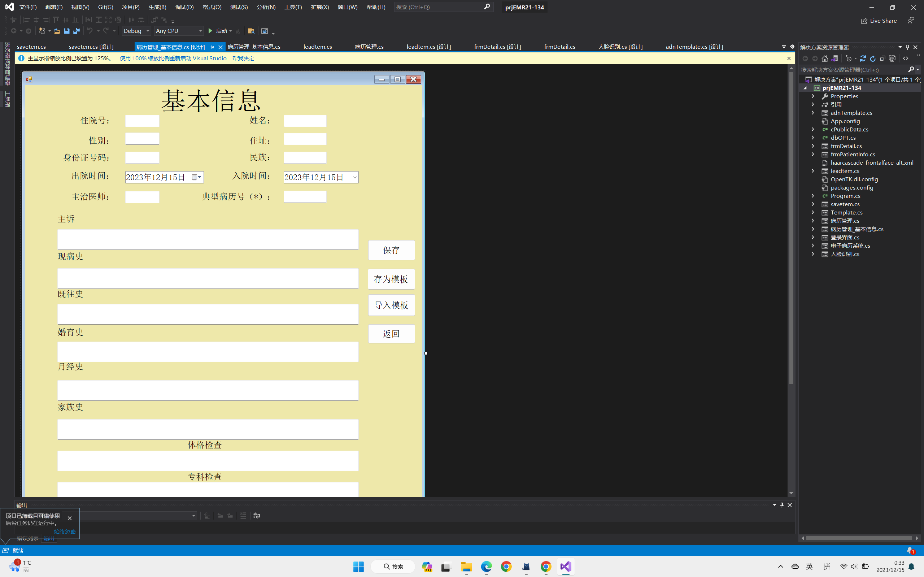Click the Home icon in Solution Explorer toolbar
This screenshot has width=924, height=577.
(x=824, y=58)
